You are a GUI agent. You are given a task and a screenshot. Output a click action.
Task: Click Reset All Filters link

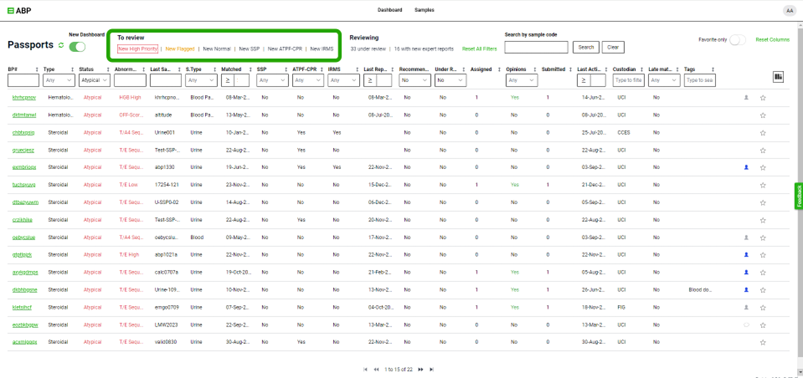[x=479, y=49]
